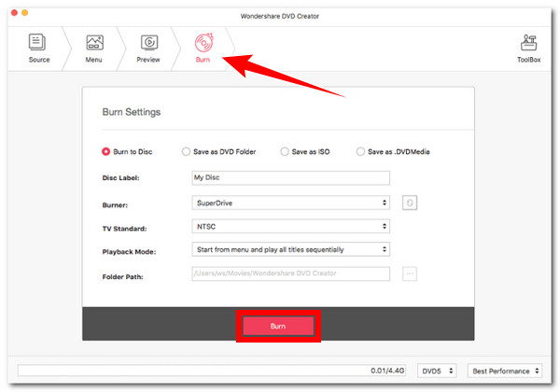Click the Burner: caption
Image resolution: width=560 pixels, height=392 pixels.
[115, 205]
